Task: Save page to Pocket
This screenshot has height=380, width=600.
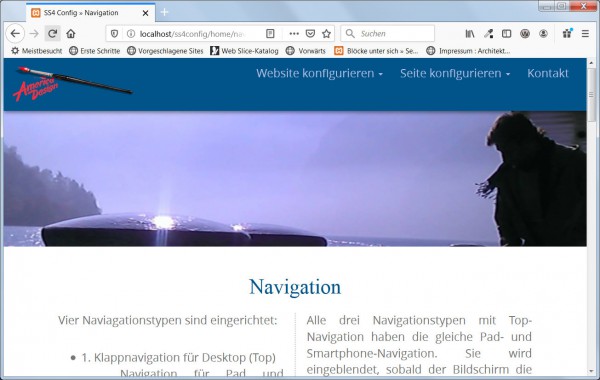Action: coord(310,34)
